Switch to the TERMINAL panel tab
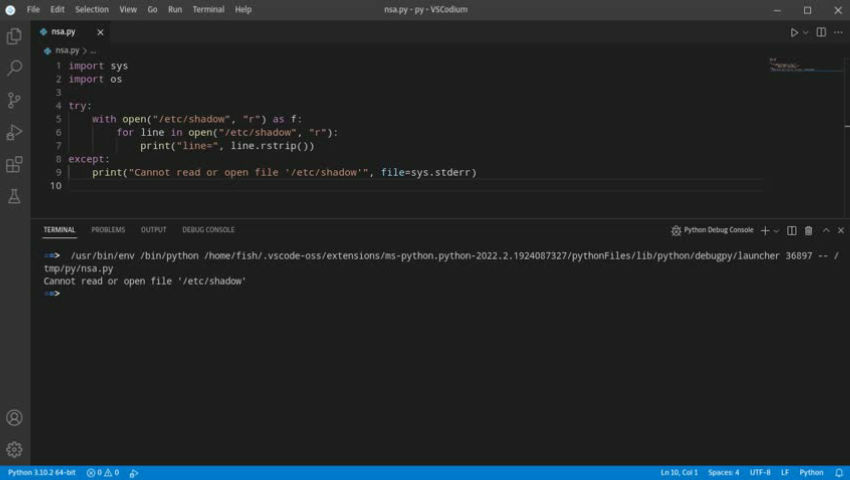This screenshot has width=850, height=480. (59, 230)
